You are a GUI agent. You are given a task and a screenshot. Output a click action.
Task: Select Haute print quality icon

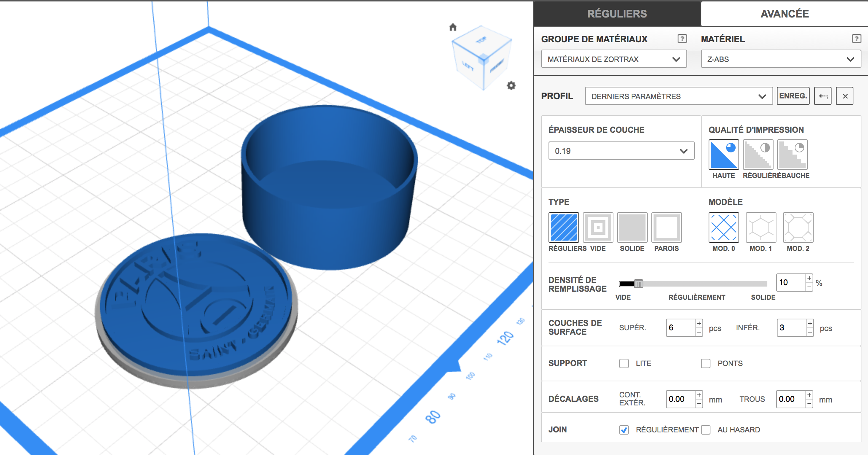pyautogui.click(x=724, y=155)
